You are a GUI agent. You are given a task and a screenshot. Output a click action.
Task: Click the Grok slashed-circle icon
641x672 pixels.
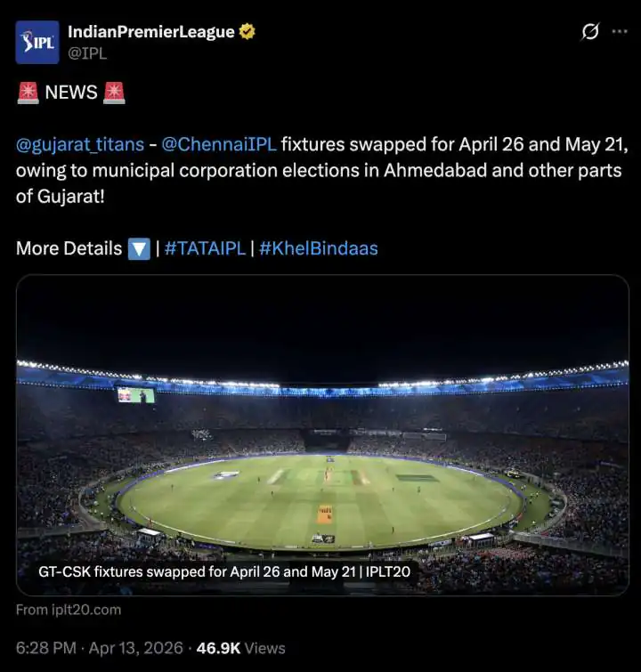click(589, 32)
